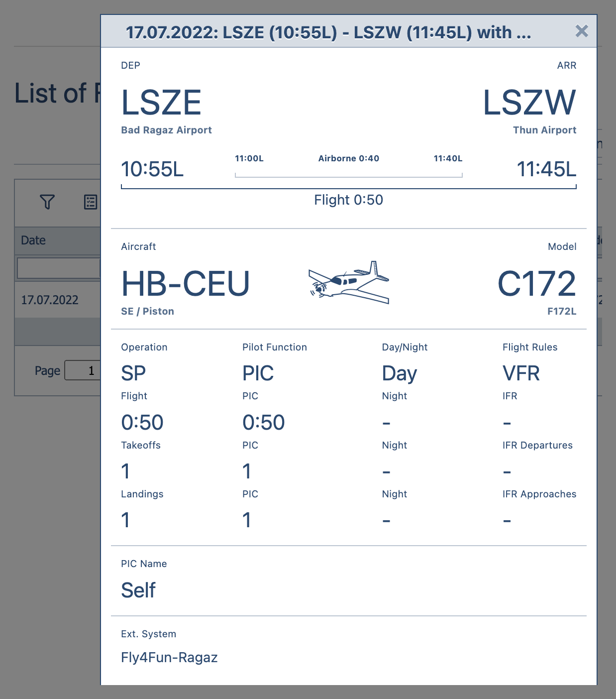The image size is (616, 699).
Task: Click the Fly4Fun-Ragaz external system text
Action: click(x=169, y=658)
